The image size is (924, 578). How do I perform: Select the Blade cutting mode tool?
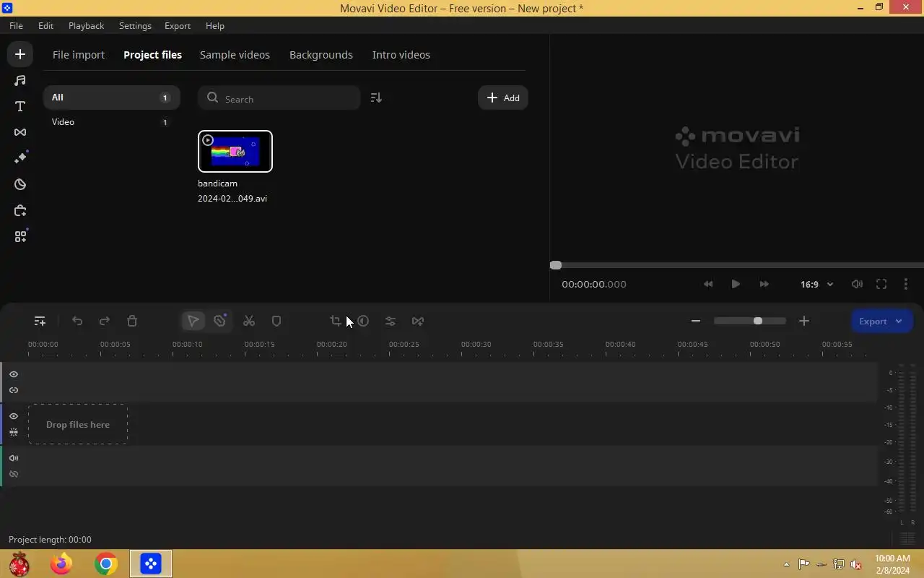coord(220,321)
